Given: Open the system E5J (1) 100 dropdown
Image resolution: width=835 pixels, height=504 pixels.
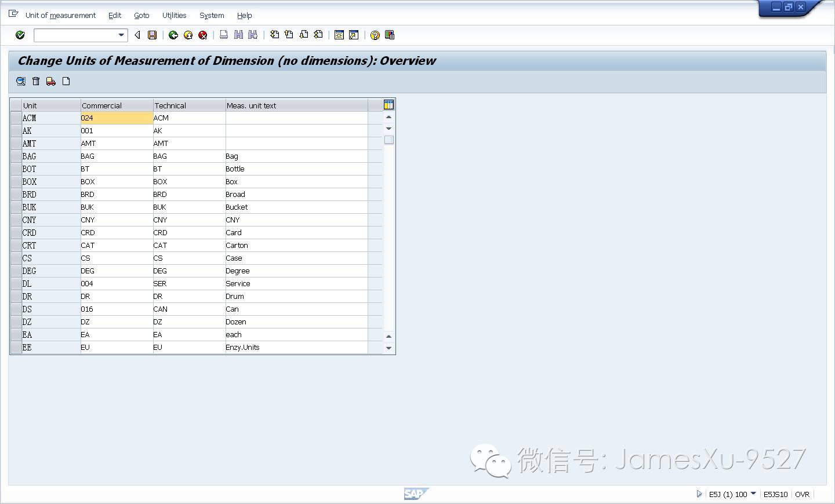Looking at the screenshot, I should 753,494.
